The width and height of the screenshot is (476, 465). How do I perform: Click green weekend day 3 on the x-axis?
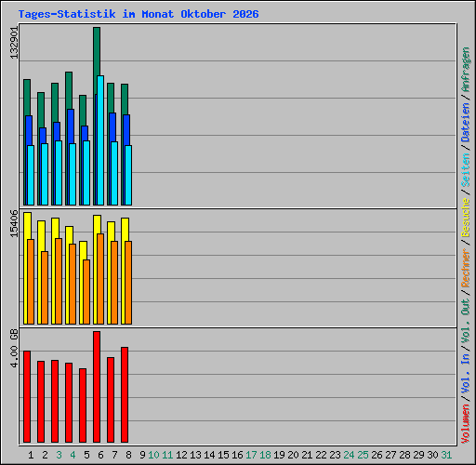click(x=59, y=455)
